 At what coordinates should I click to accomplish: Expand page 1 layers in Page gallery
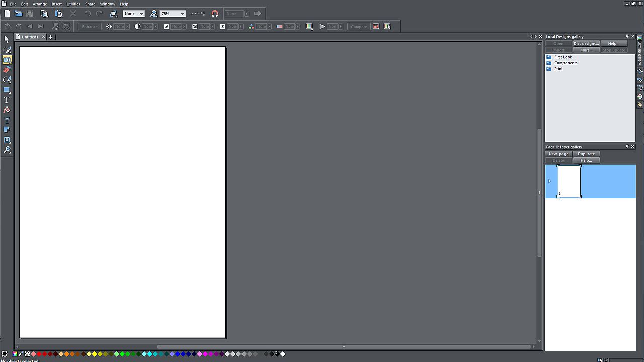click(x=549, y=181)
